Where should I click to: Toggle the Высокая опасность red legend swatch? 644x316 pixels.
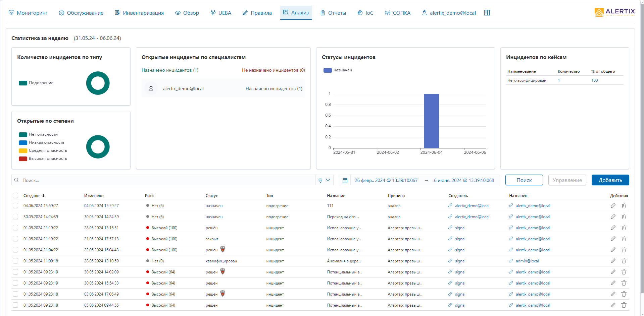(x=23, y=159)
